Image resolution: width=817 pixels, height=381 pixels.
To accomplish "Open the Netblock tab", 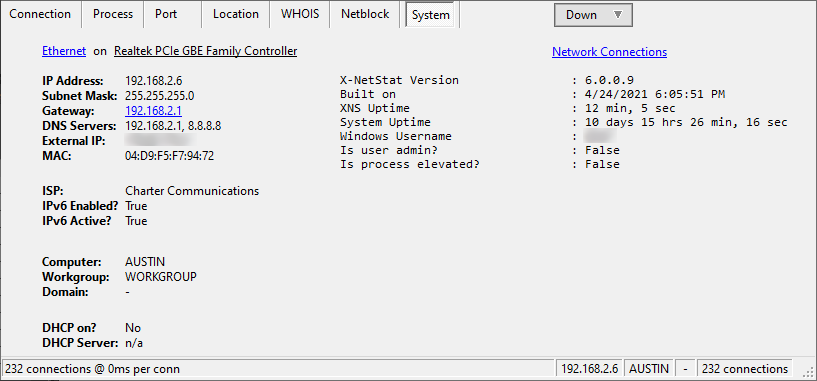I will tap(365, 14).
